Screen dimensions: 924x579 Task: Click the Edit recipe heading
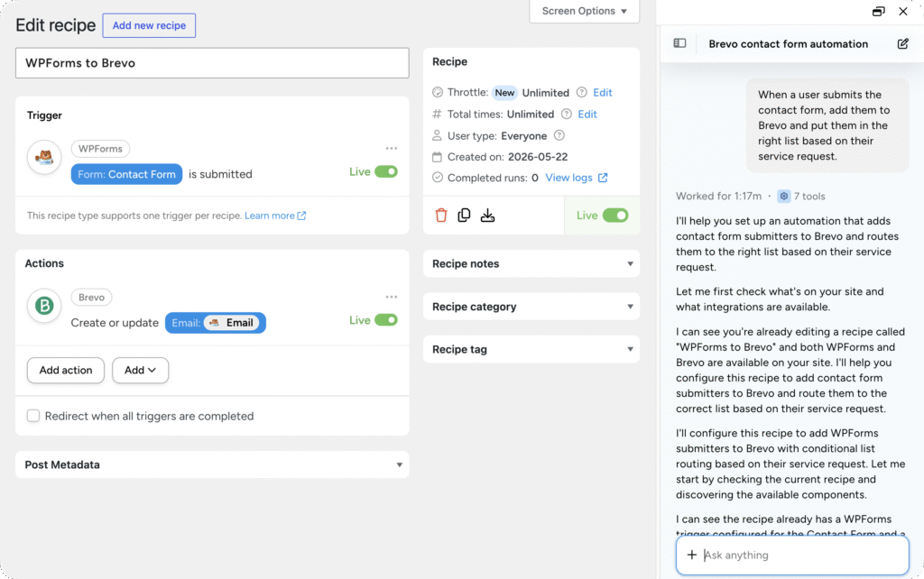(x=55, y=25)
